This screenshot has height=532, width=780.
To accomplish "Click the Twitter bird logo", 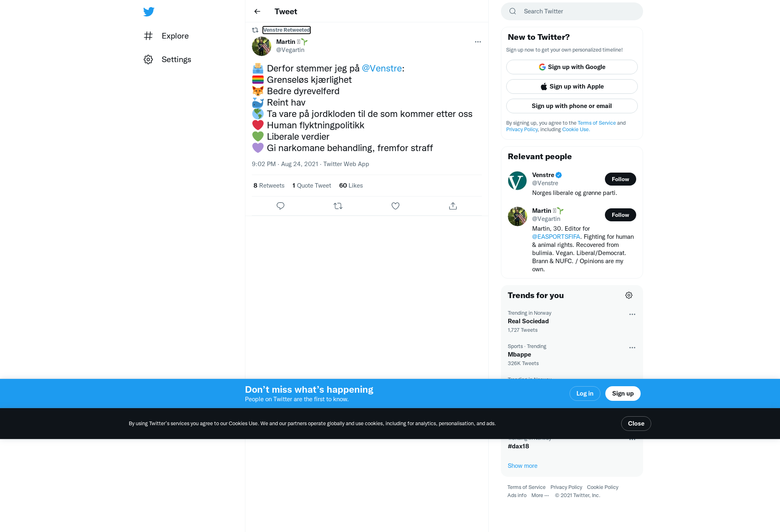I will pyautogui.click(x=149, y=11).
